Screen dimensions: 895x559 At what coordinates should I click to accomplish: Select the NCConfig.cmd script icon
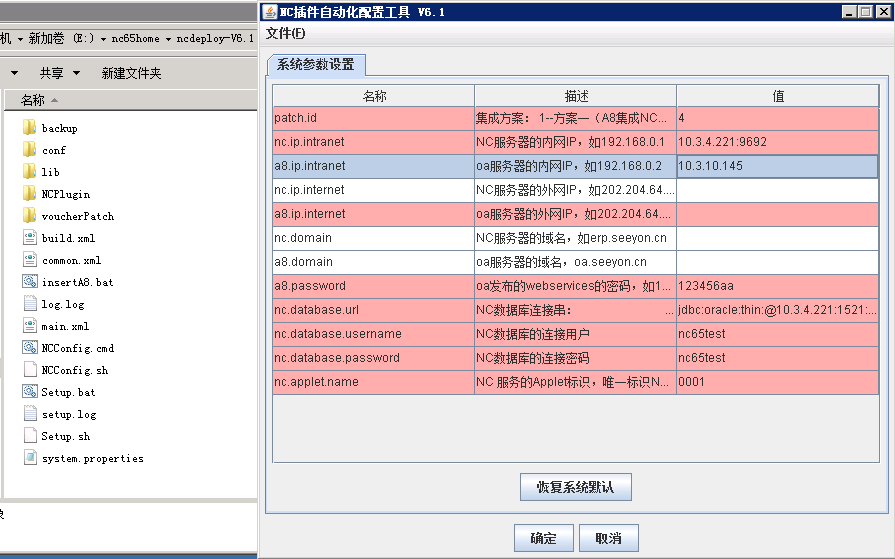[30, 347]
